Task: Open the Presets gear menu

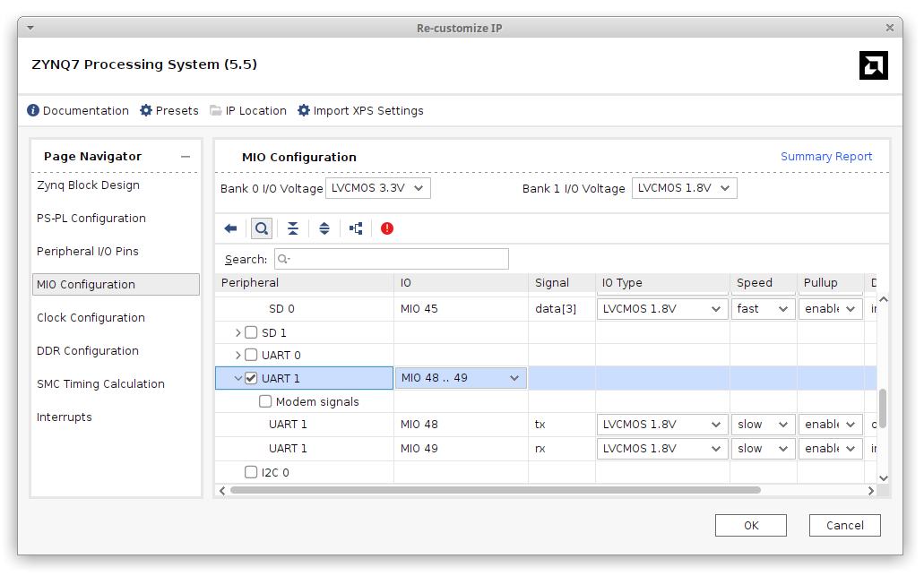Action: [x=146, y=111]
